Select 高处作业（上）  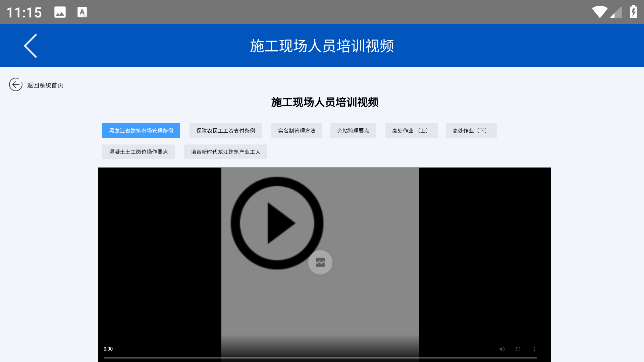click(x=411, y=130)
